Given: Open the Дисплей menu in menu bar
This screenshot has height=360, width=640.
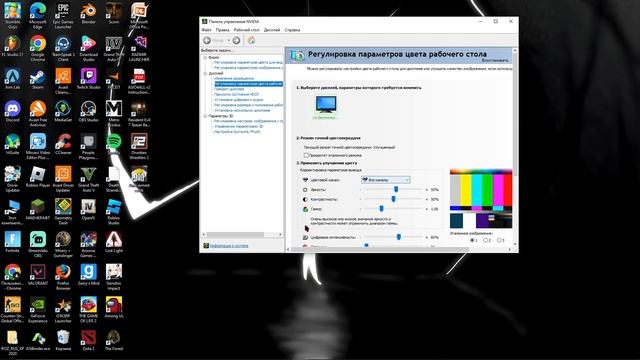Looking at the screenshot, I should 272,30.
